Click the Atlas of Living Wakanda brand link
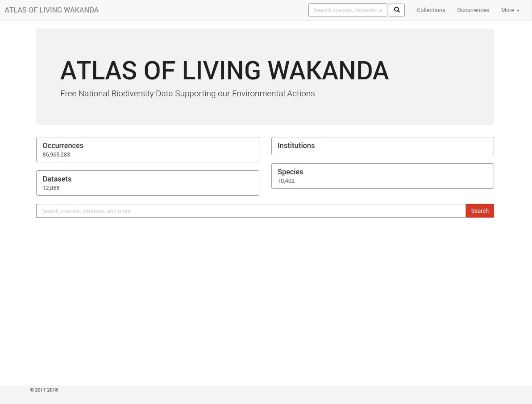The image size is (532, 404). click(x=52, y=10)
